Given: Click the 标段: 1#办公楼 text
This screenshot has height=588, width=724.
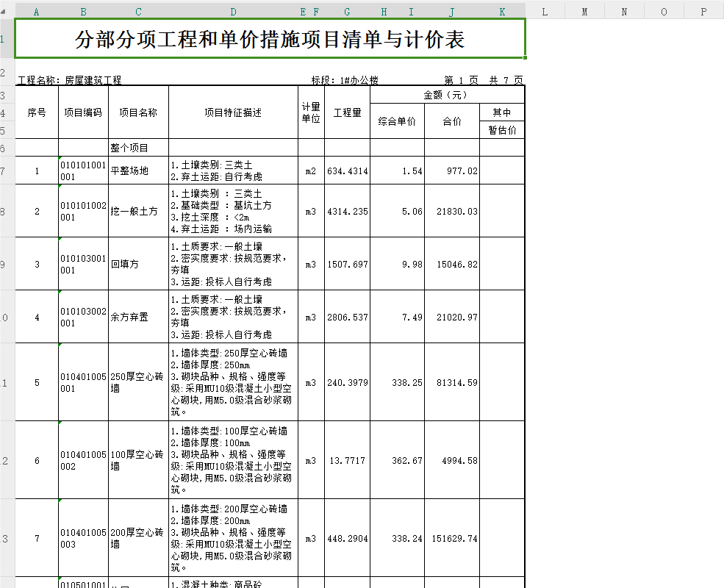Looking at the screenshot, I should tap(345, 80).
